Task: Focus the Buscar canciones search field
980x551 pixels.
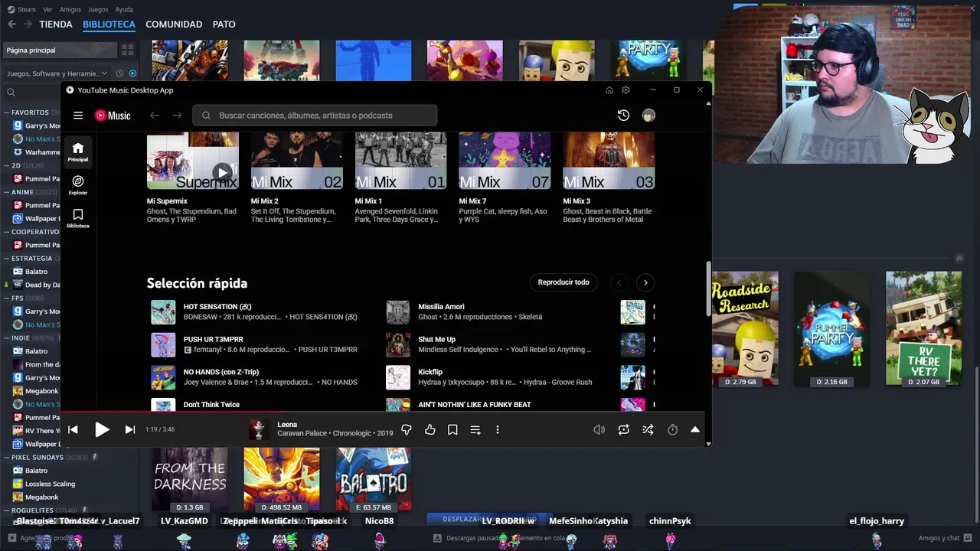Action: [x=315, y=116]
